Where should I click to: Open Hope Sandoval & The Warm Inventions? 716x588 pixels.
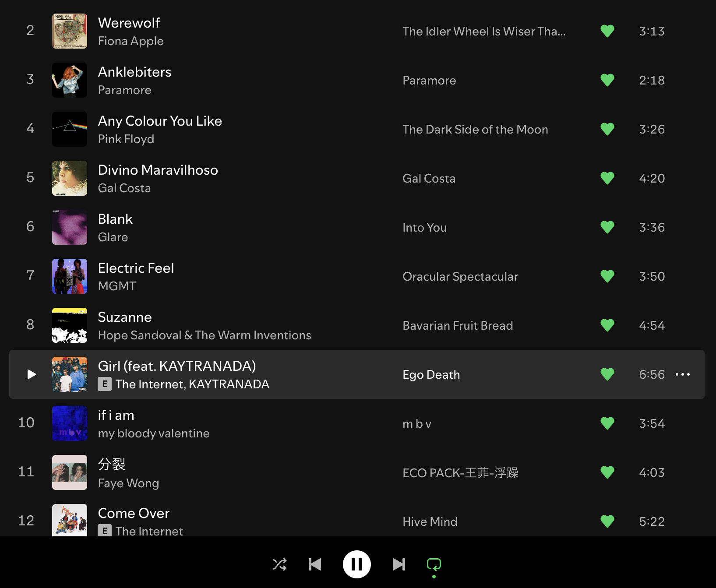pyautogui.click(x=205, y=335)
